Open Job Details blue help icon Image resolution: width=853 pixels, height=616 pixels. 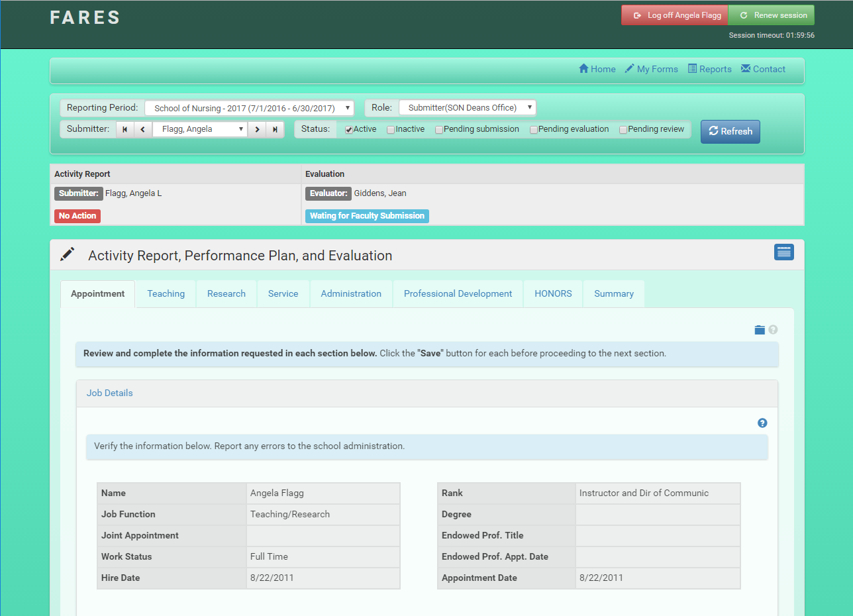(x=762, y=423)
